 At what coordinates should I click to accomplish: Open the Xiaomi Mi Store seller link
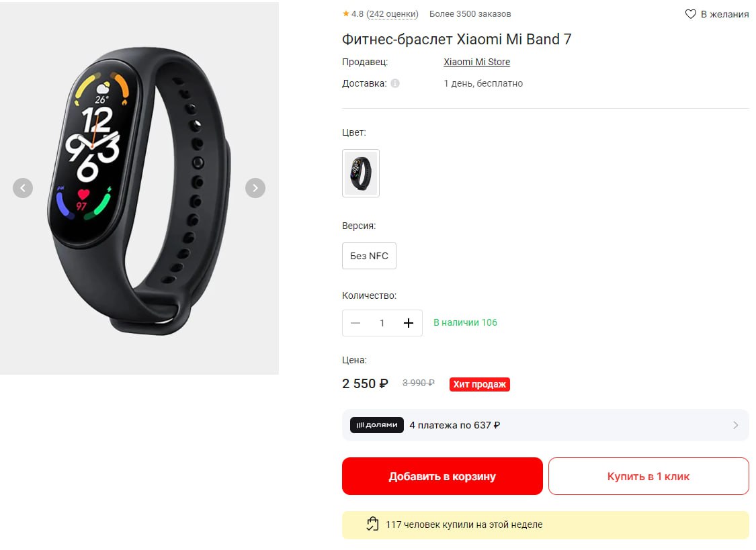click(x=477, y=62)
